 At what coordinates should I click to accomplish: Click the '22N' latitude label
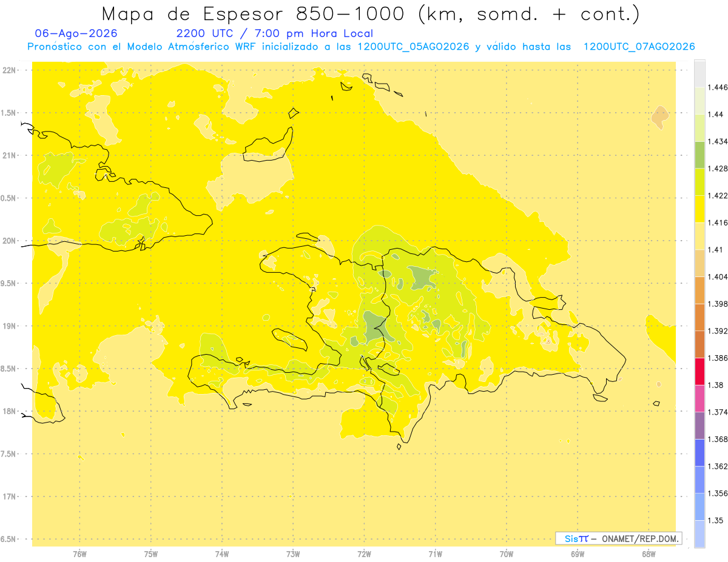click(8, 70)
